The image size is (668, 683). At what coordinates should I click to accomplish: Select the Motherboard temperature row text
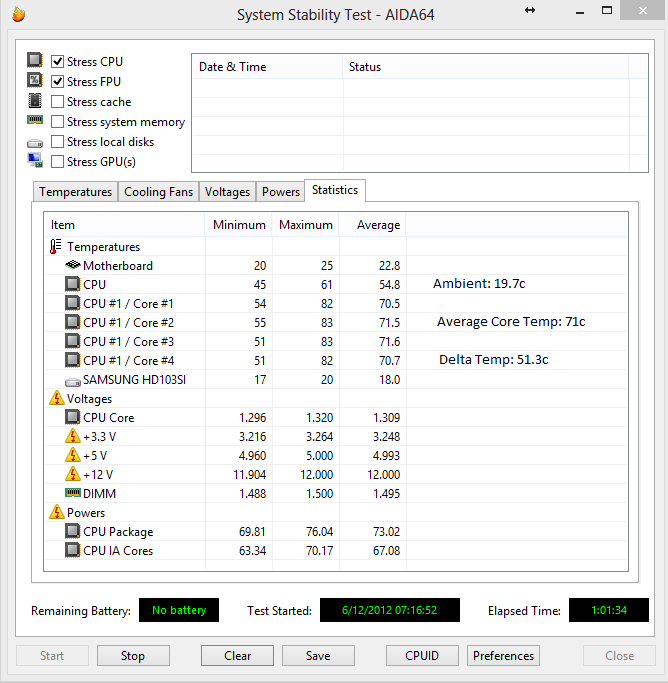click(x=118, y=266)
